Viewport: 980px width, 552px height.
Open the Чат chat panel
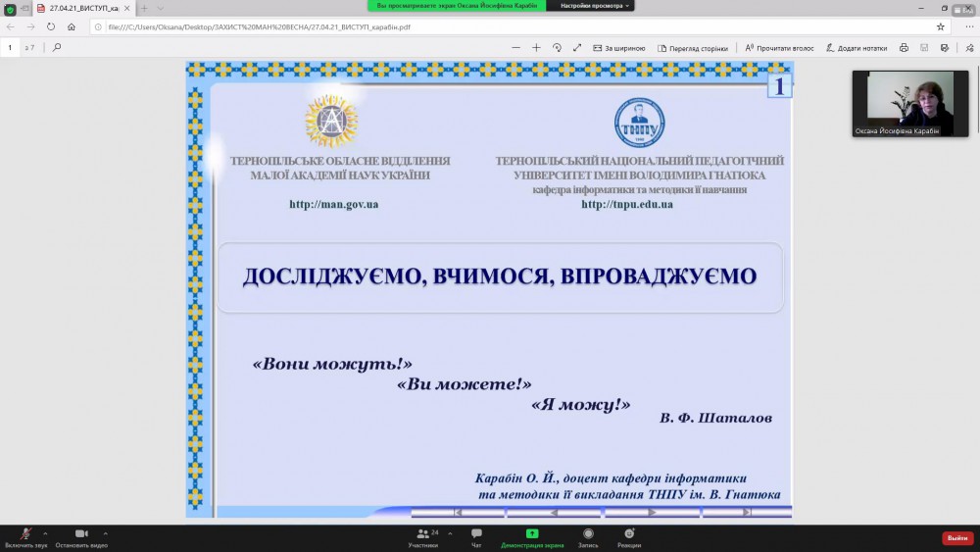pyautogui.click(x=476, y=534)
